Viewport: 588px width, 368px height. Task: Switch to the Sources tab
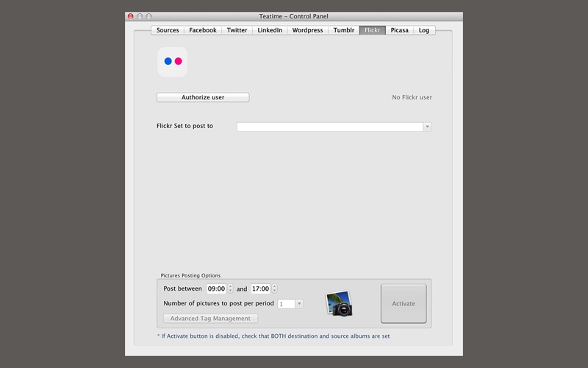tap(168, 30)
